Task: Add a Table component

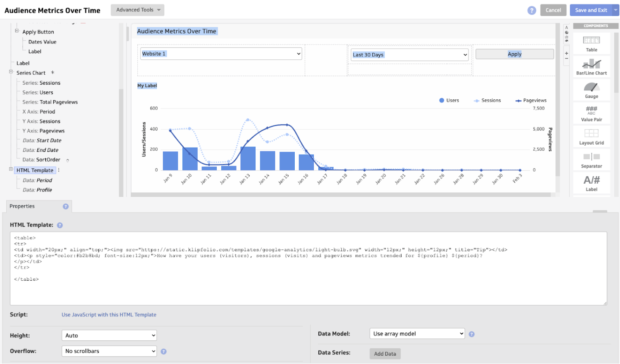Action: coord(591,43)
